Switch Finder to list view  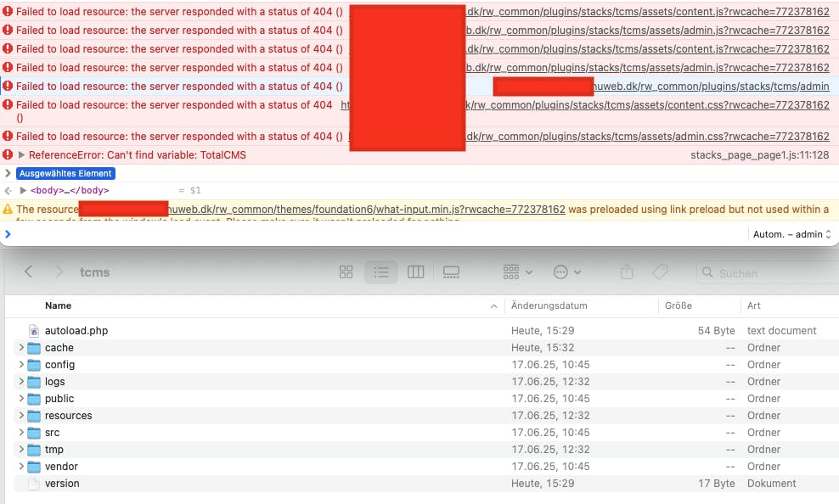[x=381, y=272]
